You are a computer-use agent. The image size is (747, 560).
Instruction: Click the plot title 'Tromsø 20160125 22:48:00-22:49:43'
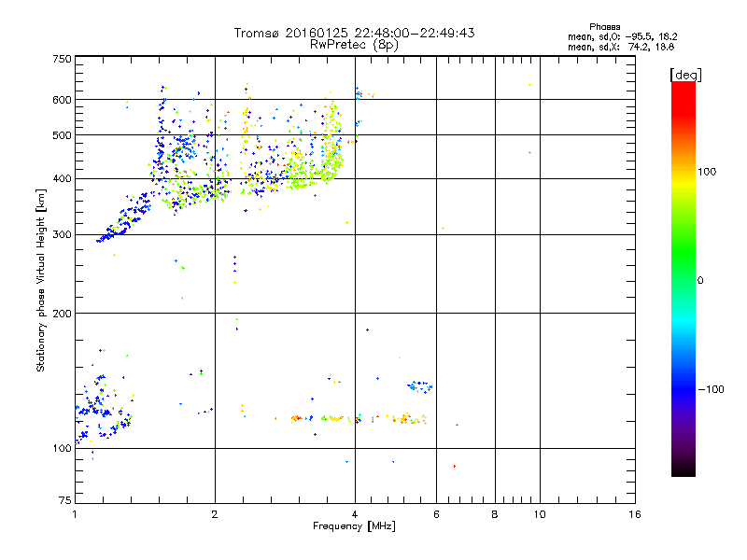click(x=354, y=33)
